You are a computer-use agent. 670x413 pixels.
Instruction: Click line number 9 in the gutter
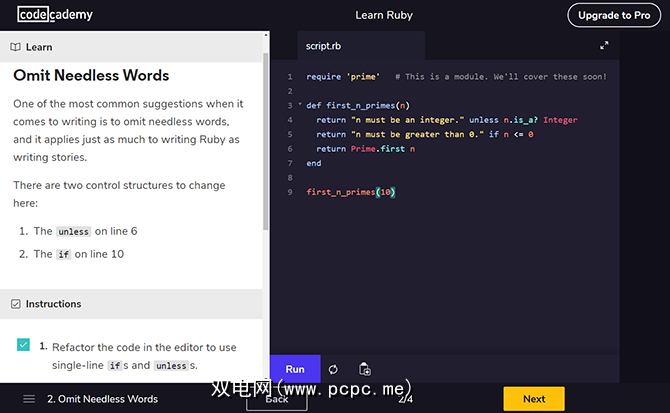tap(290, 192)
